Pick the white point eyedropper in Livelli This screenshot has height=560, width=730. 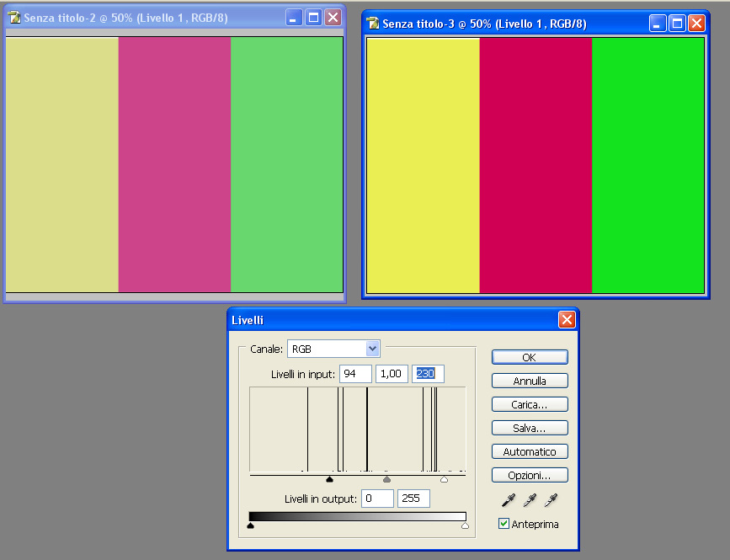(551, 501)
